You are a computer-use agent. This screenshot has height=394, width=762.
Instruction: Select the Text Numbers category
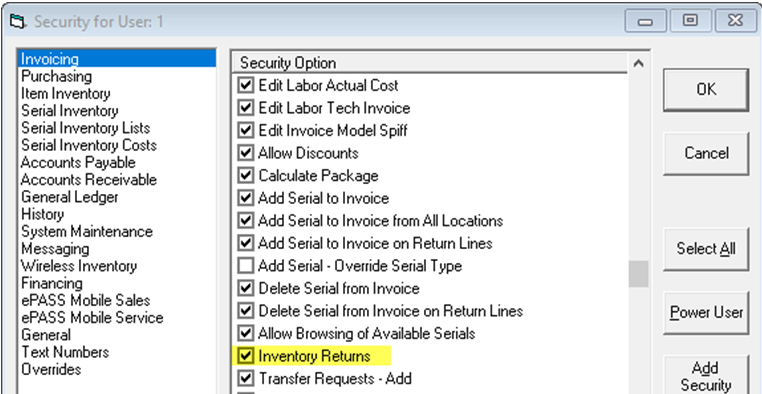pyautogui.click(x=117, y=352)
